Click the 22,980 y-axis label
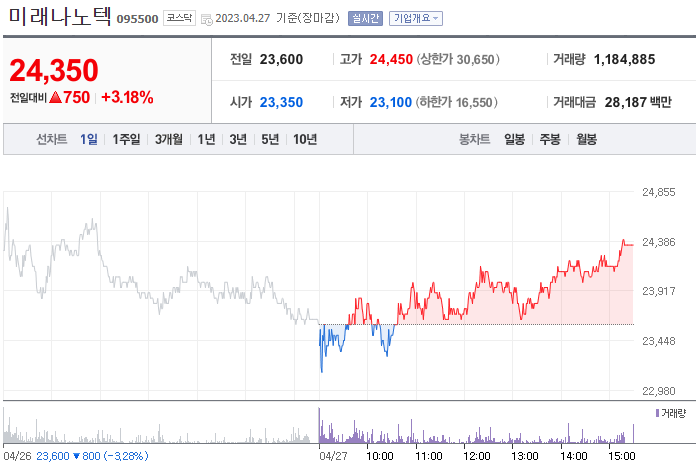This screenshot has height=471, width=696. [659, 391]
